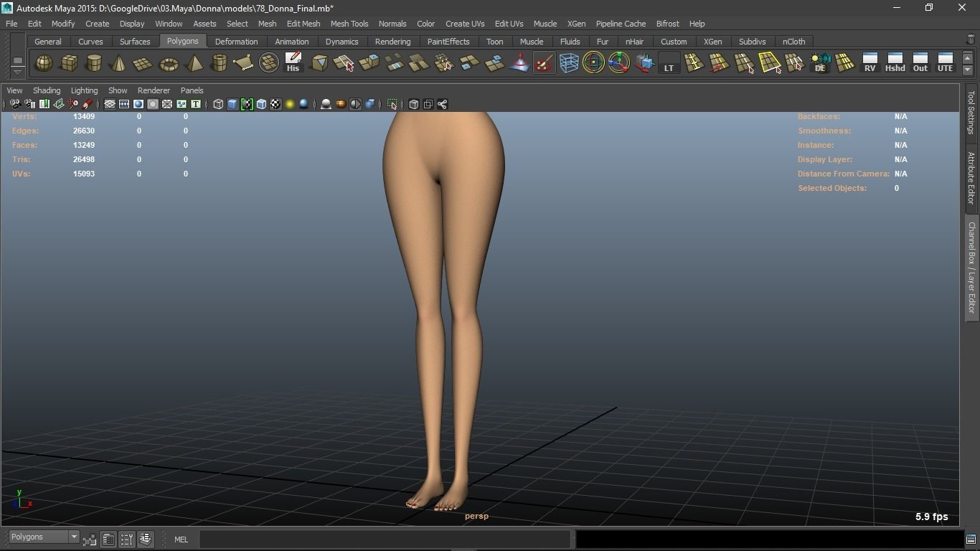
Task: Open the Pipeline Cache menu
Action: [x=621, y=24]
